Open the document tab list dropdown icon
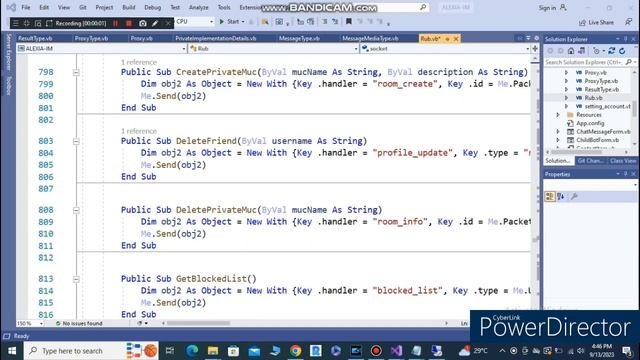640x360 pixels. point(528,38)
